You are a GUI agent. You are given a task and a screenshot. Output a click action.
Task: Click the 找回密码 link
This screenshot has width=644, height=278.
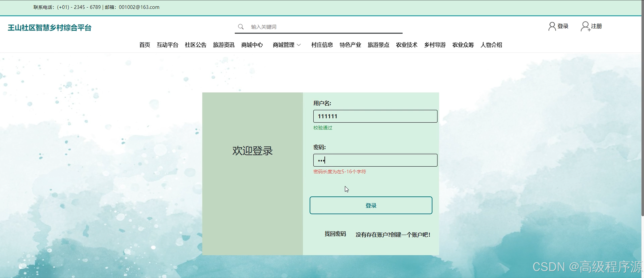(335, 234)
